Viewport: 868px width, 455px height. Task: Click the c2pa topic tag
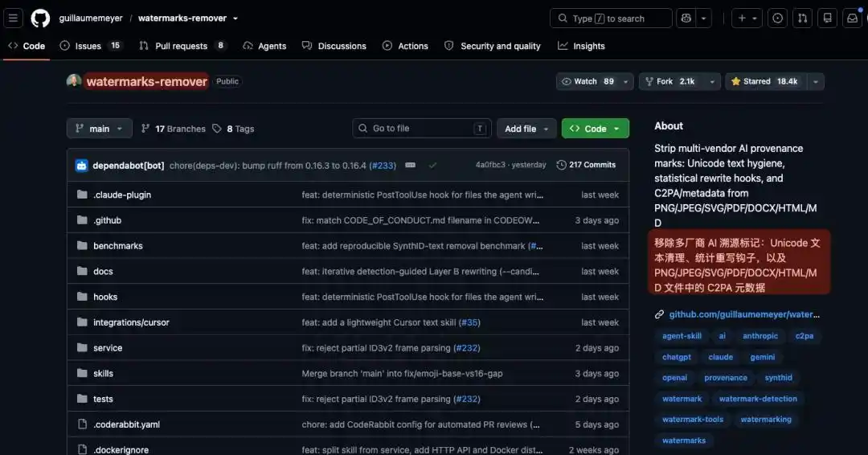[805, 336]
